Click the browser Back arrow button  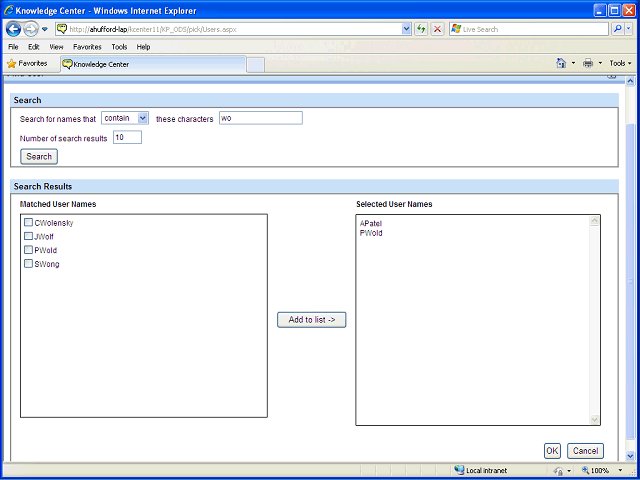13,29
